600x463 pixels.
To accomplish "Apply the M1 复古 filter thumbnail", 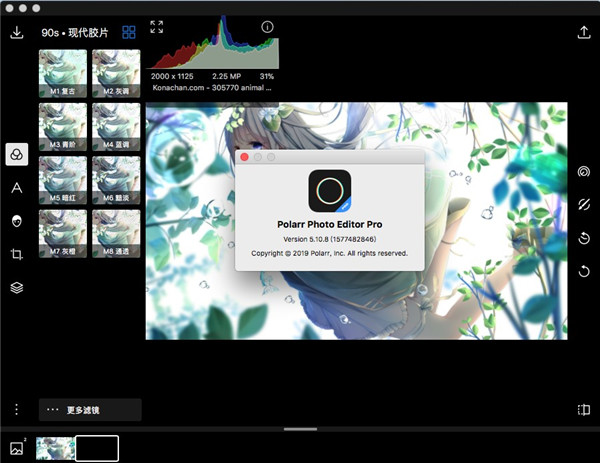I will point(63,73).
